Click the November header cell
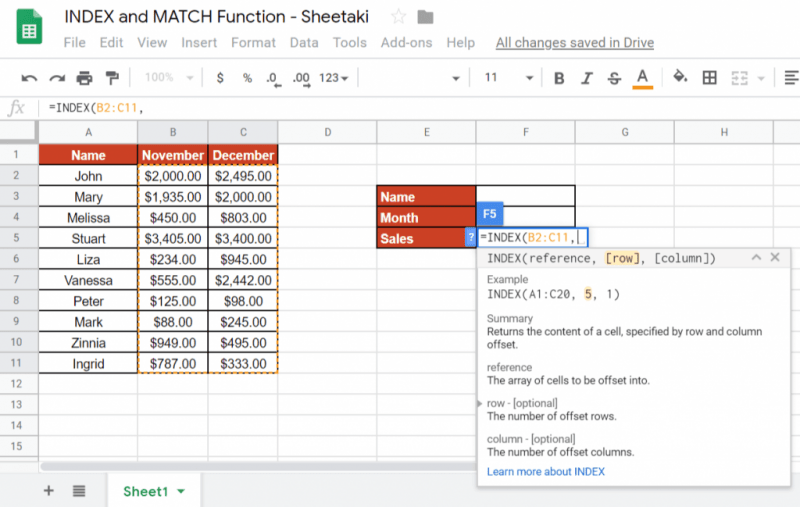This screenshot has width=800, height=507. point(172,155)
